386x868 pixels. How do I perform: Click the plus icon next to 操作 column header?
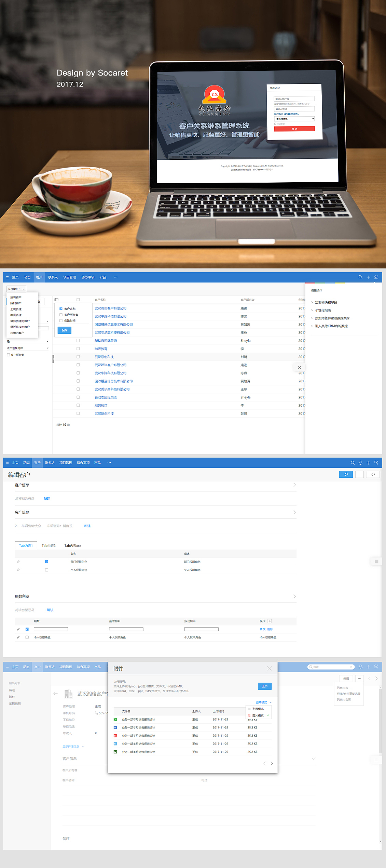click(270, 621)
